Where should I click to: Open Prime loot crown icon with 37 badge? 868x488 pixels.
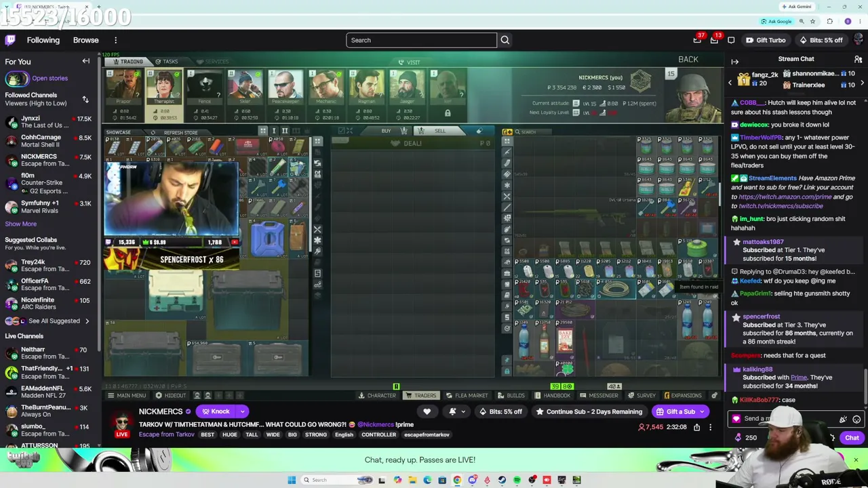click(697, 40)
